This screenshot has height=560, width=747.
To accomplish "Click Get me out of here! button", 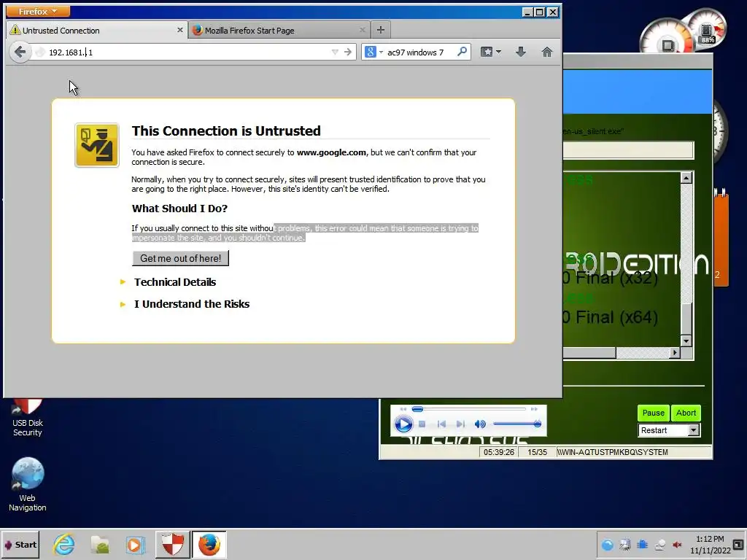I will 181,258.
